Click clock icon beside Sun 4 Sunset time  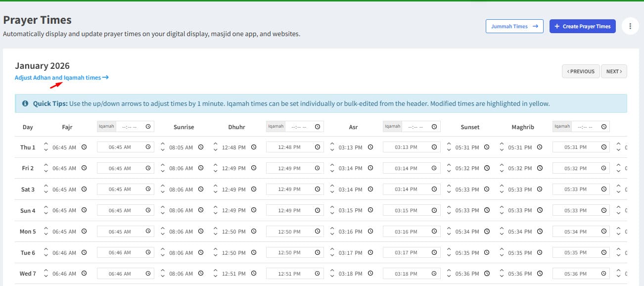[x=487, y=210]
